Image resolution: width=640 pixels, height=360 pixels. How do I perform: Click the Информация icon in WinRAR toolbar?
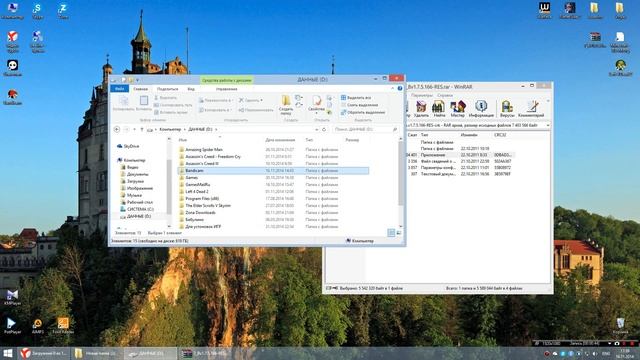(481, 109)
